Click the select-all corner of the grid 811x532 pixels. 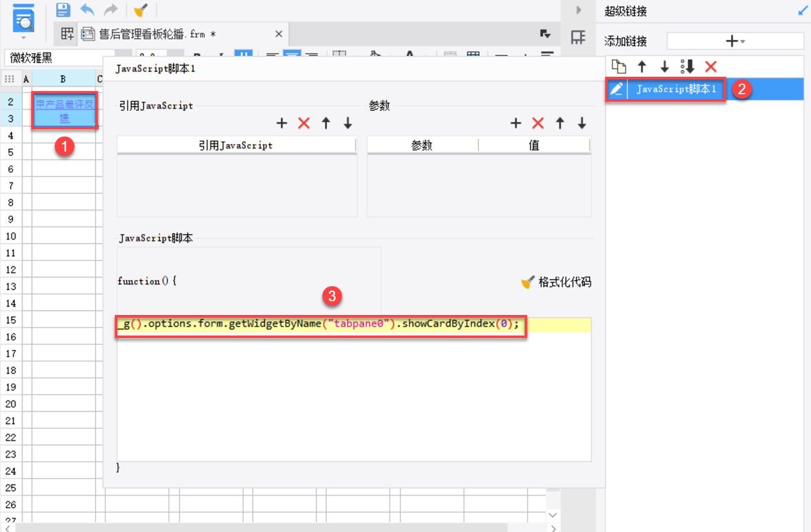[x=10, y=79]
